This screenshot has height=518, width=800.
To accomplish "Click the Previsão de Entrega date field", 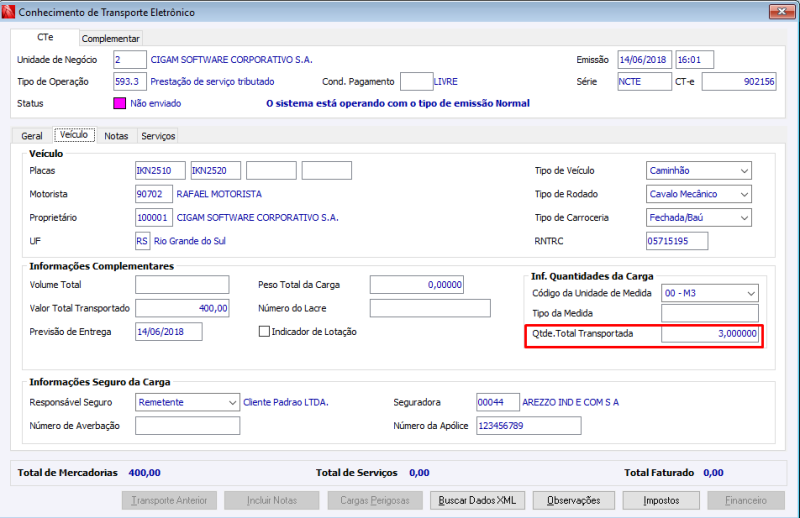I will click(168, 332).
